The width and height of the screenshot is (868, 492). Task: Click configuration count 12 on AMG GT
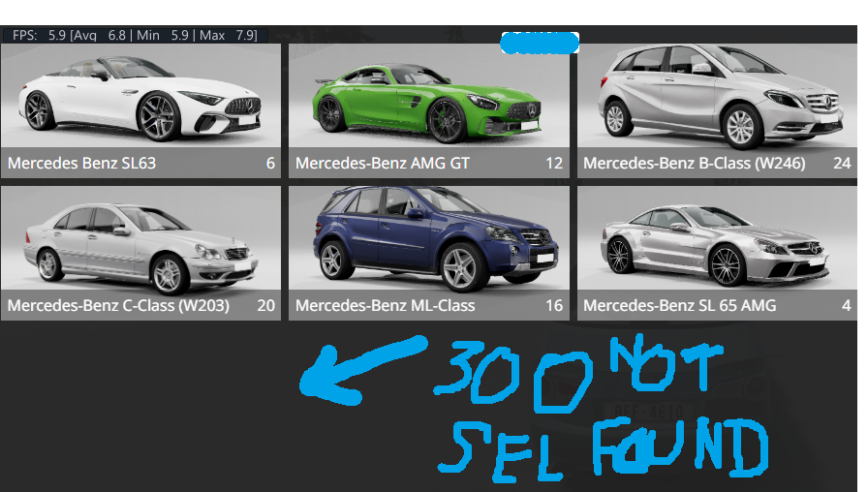[x=554, y=164]
